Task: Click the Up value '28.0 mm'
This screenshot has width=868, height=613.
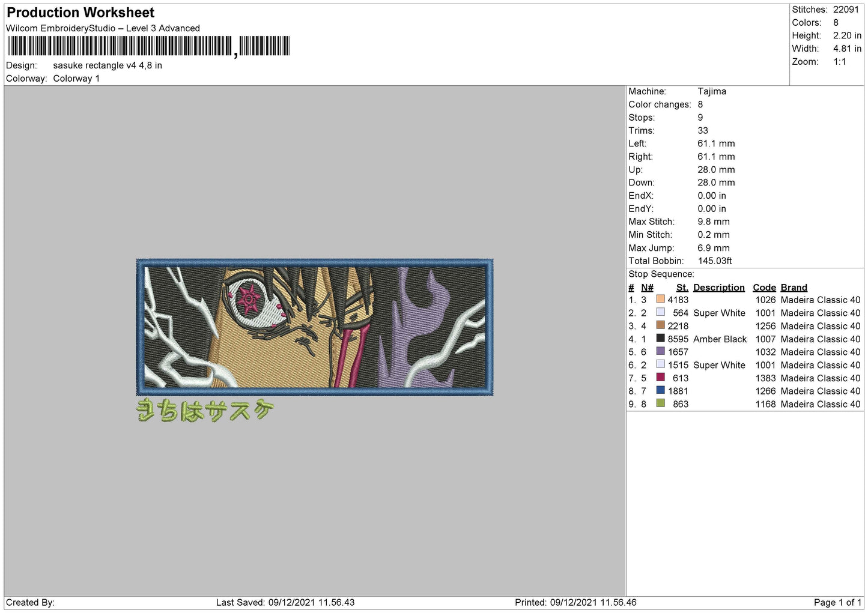Action: (x=716, y=170)
